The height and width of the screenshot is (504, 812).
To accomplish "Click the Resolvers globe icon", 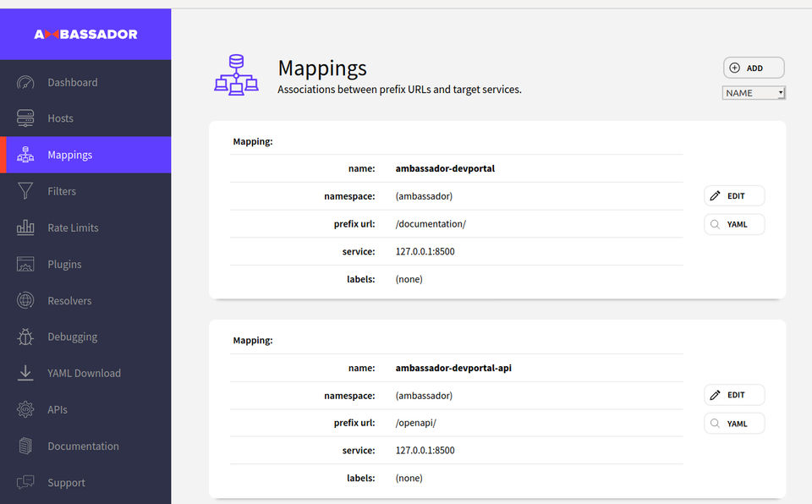I will pos(25,300).
